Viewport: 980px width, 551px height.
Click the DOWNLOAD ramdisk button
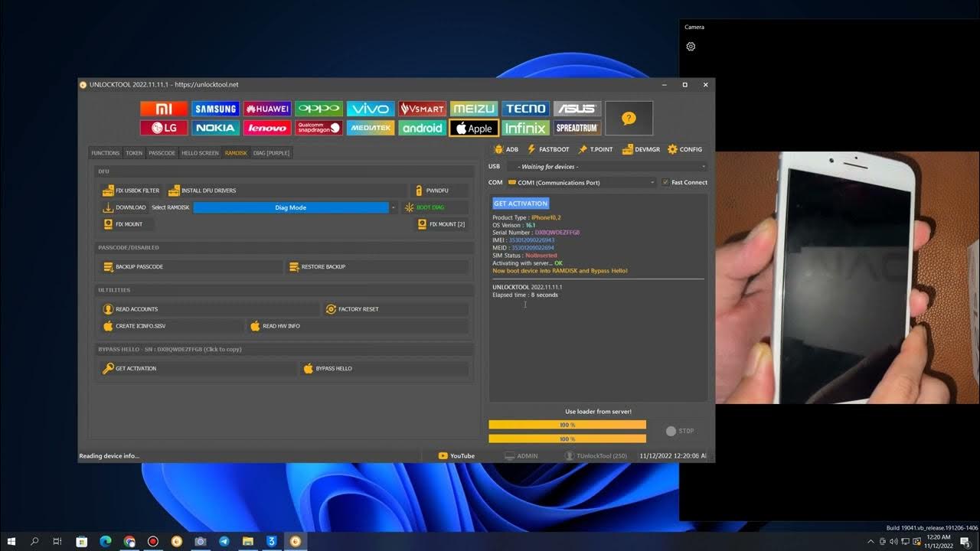tap(125, 207)
